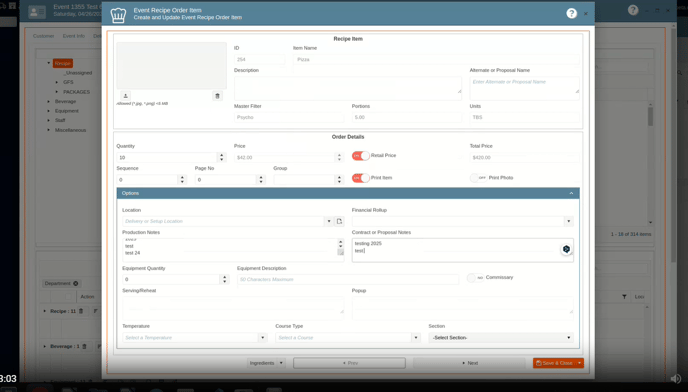Enable the Print Photo toggle
Image resolution: width=688 pixels, height=392 pixels.
click(x=478, y=178)
